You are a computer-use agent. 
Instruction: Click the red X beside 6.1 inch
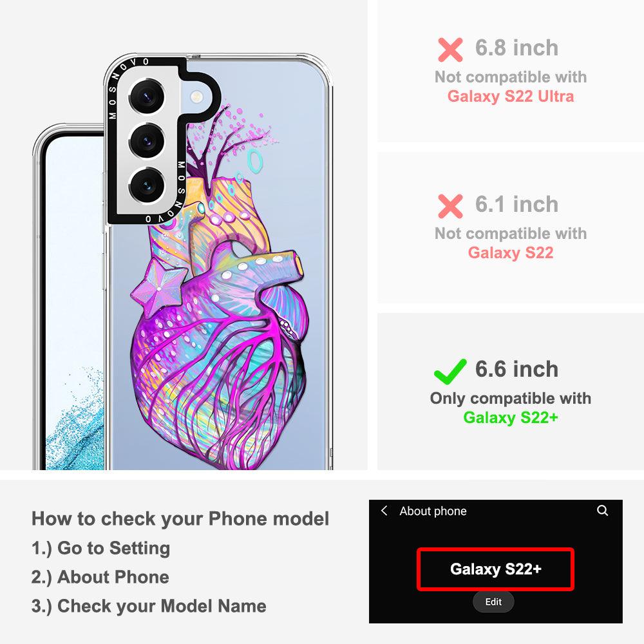(x=450, y=206)
